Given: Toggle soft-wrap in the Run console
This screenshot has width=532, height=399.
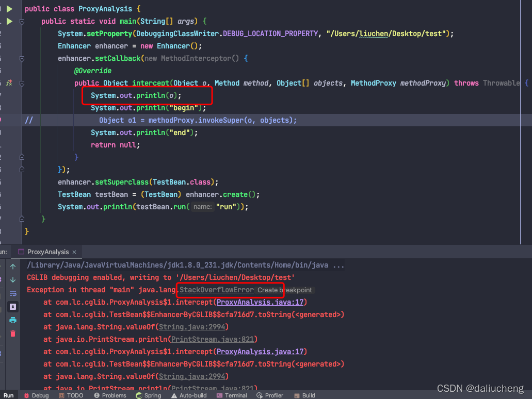Looking at the screenshot, I should click(13, 293).
